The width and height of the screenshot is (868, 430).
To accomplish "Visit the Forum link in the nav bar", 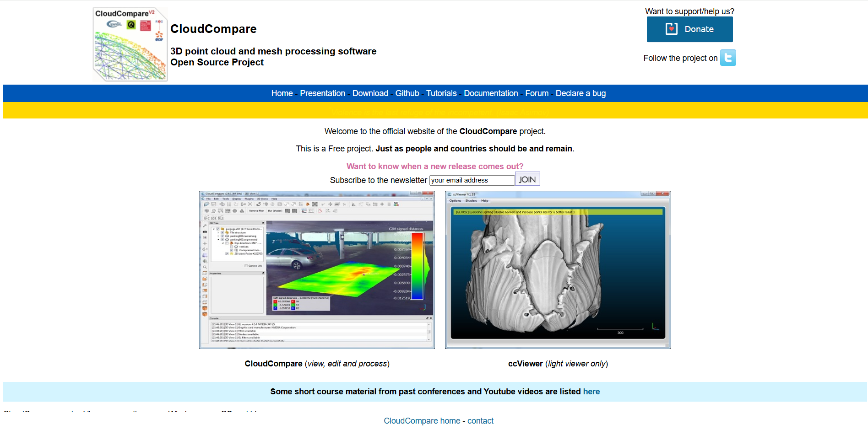I will tap(537, 93).
